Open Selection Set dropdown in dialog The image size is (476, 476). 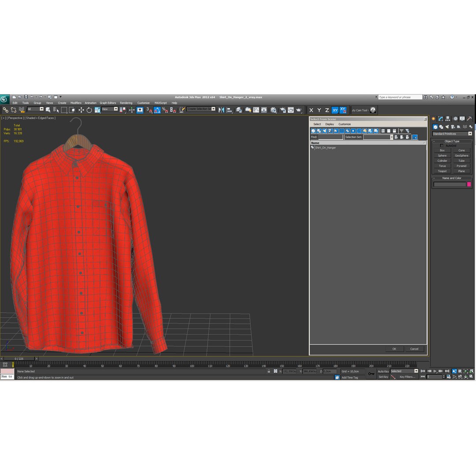378,137
